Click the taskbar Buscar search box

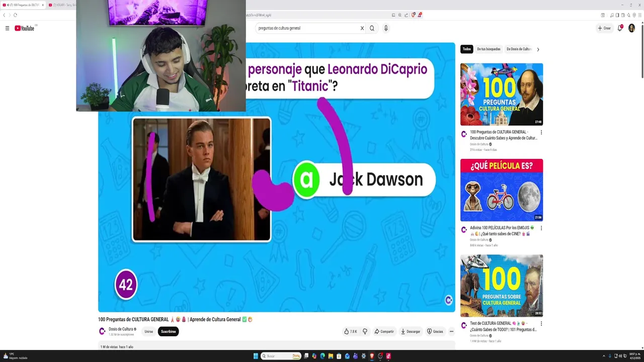[x=281, y=356]
